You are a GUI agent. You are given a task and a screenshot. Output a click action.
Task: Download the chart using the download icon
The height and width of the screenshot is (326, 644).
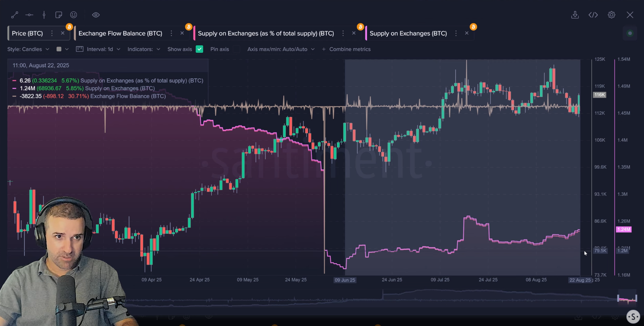tap(575, 15)
